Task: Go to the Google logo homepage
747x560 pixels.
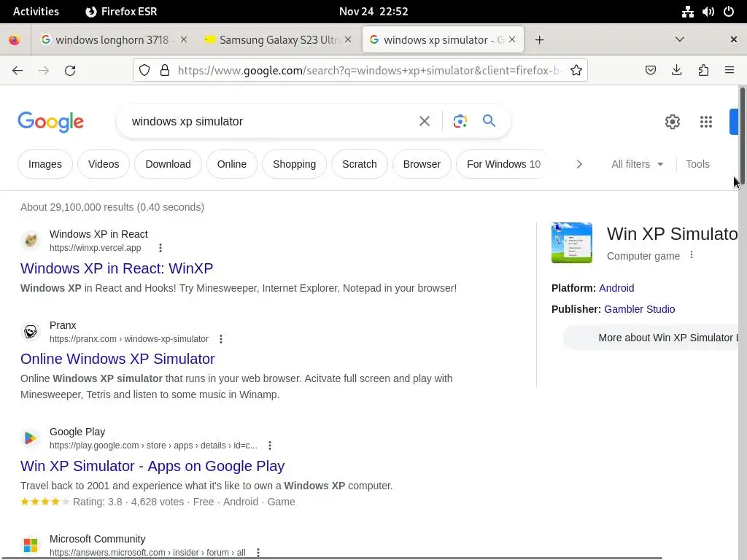Action: pyautogui.click(x=51, y=122)
